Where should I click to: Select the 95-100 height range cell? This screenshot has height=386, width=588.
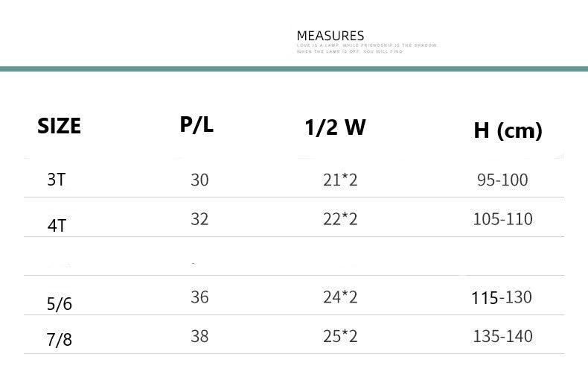(502, 180)
